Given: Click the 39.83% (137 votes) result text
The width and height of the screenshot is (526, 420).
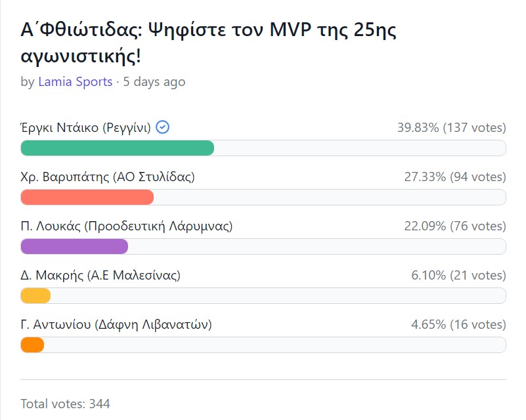Looking at the screenshot, I should point(452,128).
